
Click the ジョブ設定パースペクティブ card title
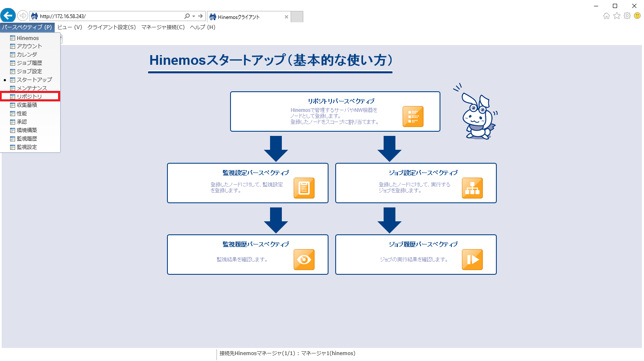point(423,173)
